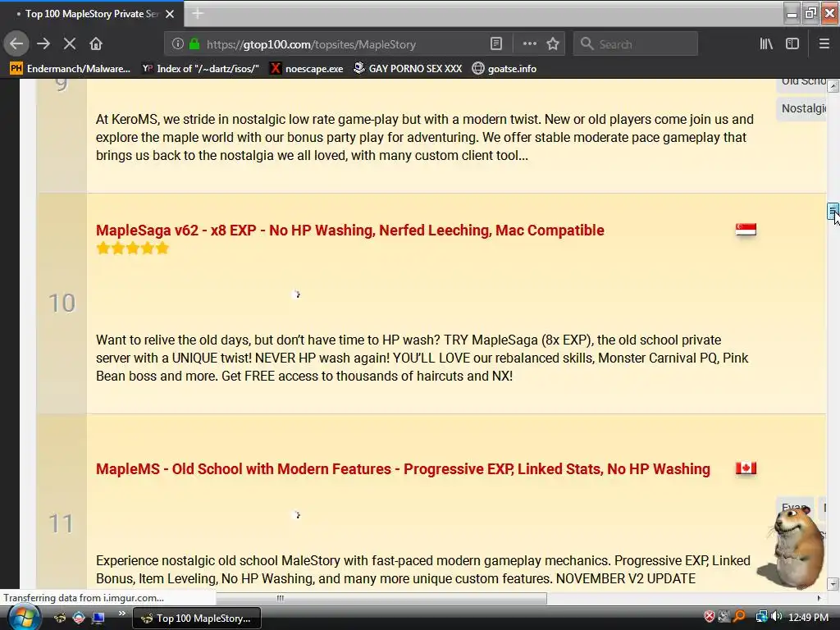Click the network connection tray icon
Viewport: 840px width, 630px height.
[x=761, y=617]
